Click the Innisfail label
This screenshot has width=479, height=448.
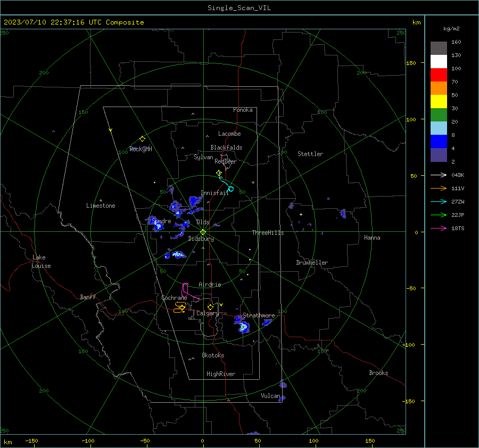tap(214, 193)
